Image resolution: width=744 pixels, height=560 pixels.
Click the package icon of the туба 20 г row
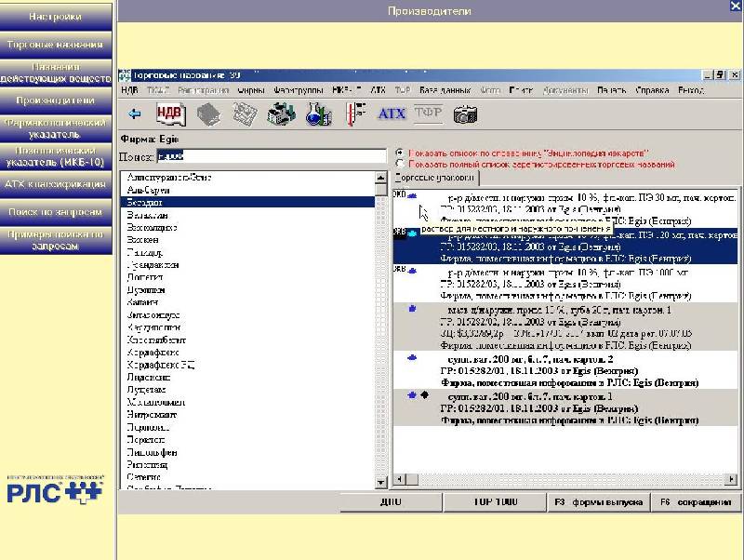click(x=412, y=309)
